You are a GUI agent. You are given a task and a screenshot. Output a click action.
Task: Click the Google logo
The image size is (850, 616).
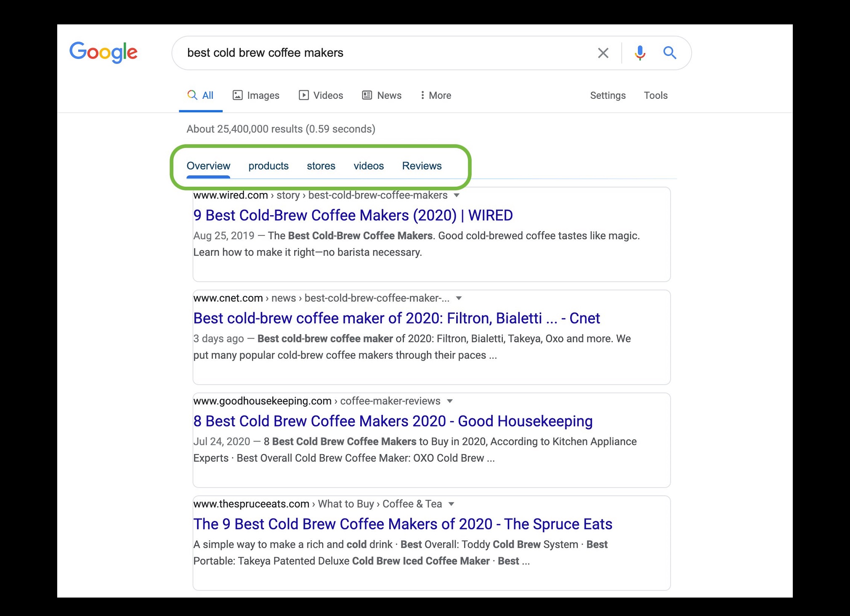104,52
